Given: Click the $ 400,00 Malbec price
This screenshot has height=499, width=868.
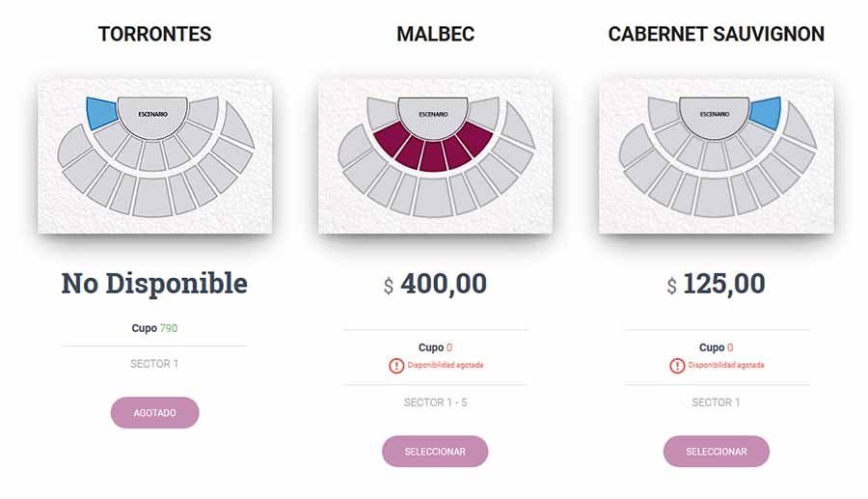Looking at the screenshot, I should [435, 285].
